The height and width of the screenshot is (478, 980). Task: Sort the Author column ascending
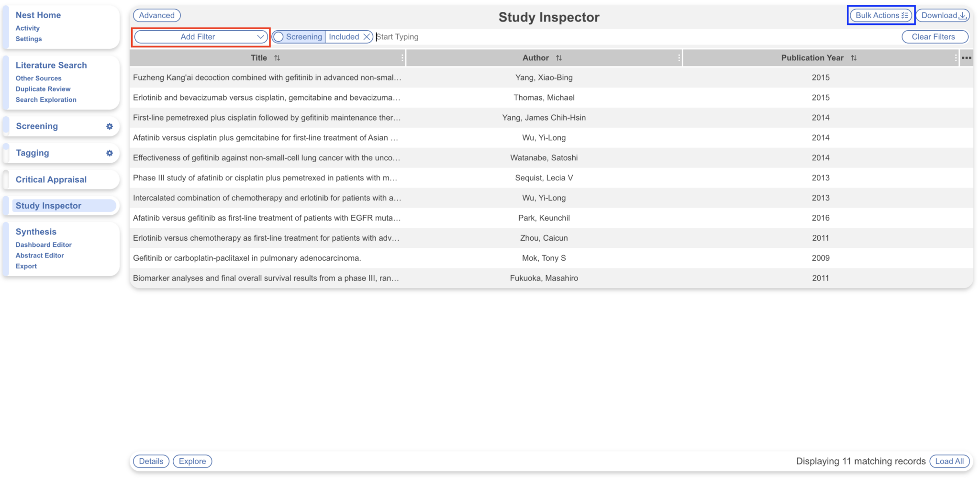559,57
